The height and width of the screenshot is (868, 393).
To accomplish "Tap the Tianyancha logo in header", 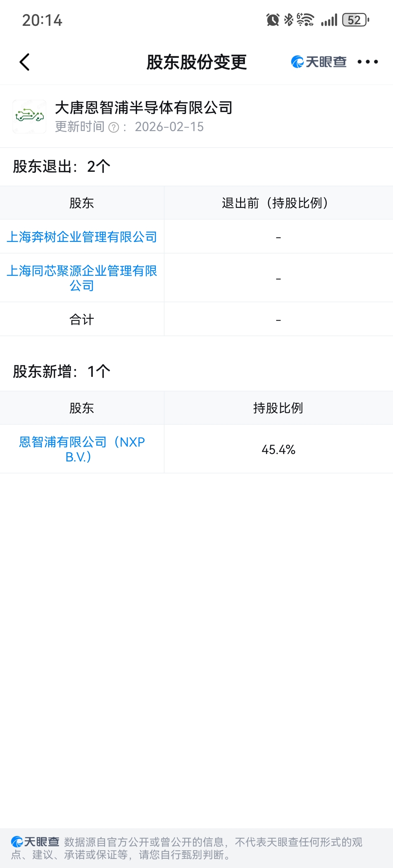I will 318,62.
